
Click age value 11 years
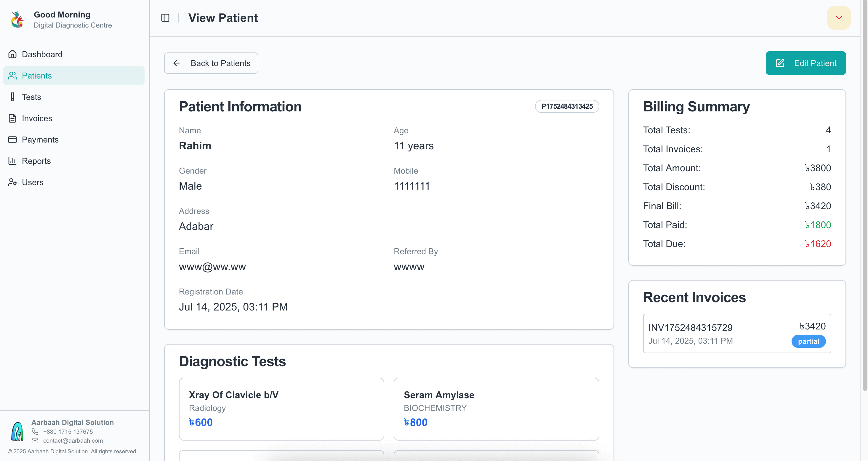pos(414,146)
